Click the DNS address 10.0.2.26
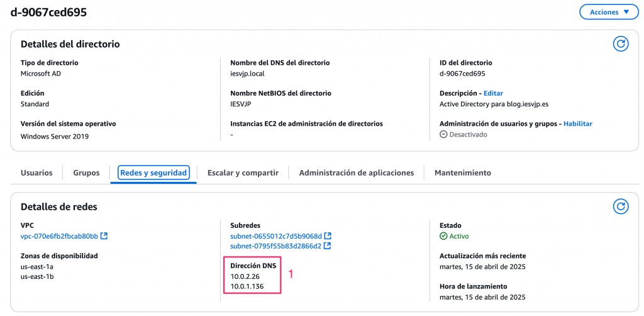The height and width of the screenshot is (316, 644). (245, 276)
